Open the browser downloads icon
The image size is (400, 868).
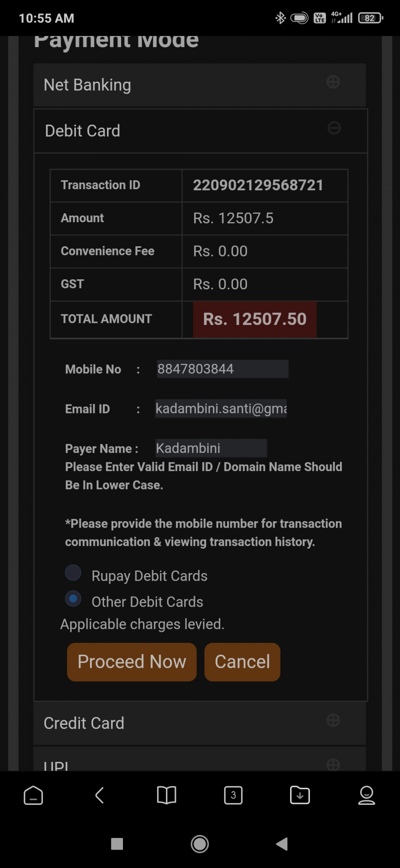pos(299,795)
